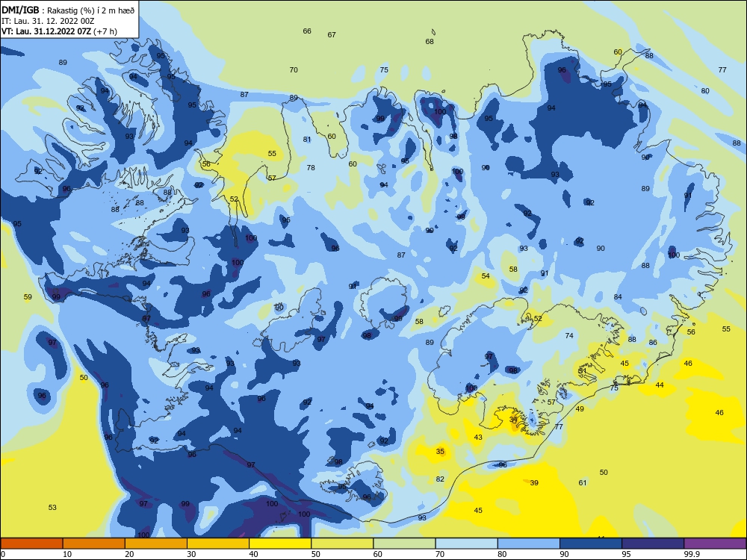Click the map humidity value '54'

(486, 276)
